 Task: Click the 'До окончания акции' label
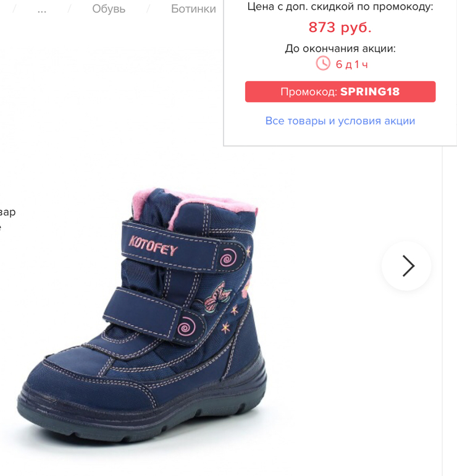tap(340, 49)
